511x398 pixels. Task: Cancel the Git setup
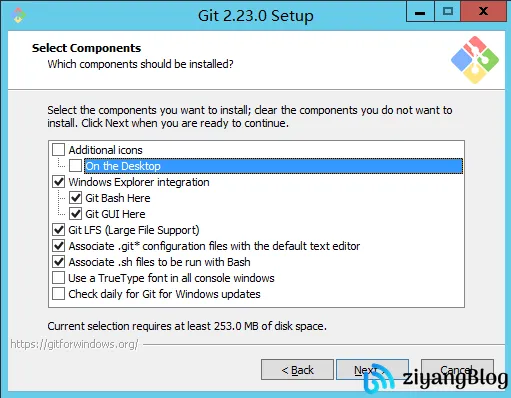coord(457,370)
